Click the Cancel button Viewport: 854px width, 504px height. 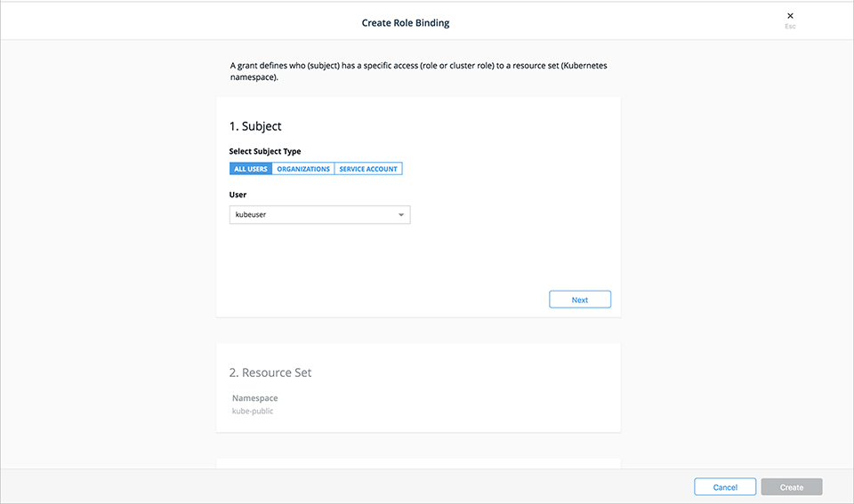[x=725, y=487]
